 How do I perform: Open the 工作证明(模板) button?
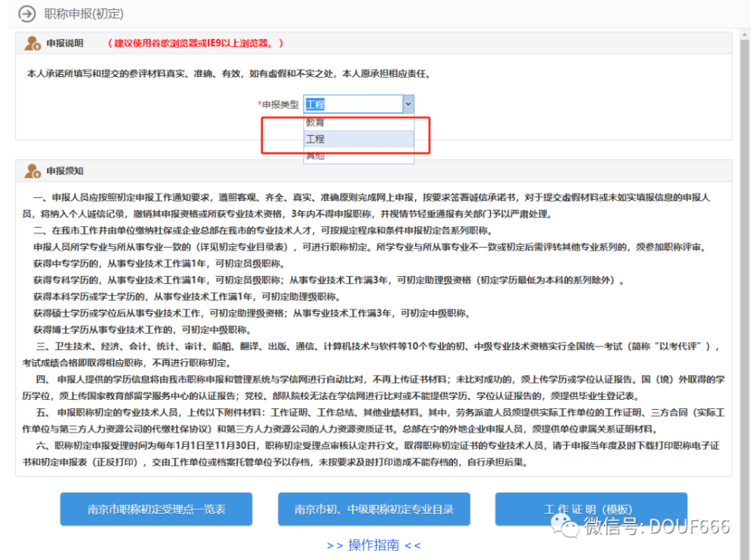591,509
